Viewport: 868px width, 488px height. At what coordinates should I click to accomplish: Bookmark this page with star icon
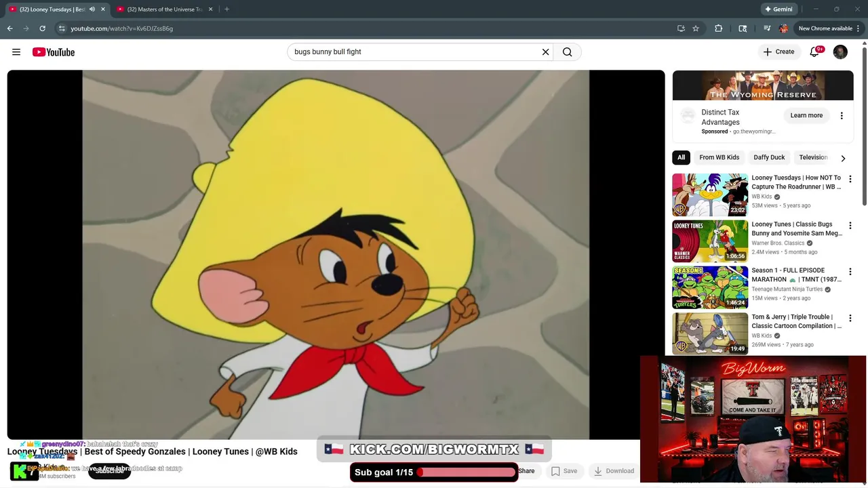[696, 28]
